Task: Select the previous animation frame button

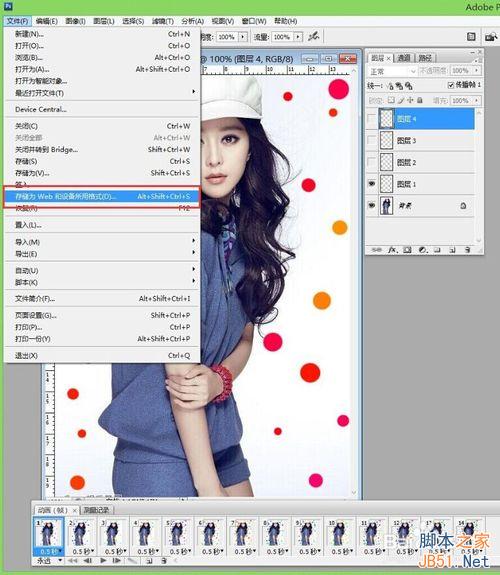Action: point(87,561)
